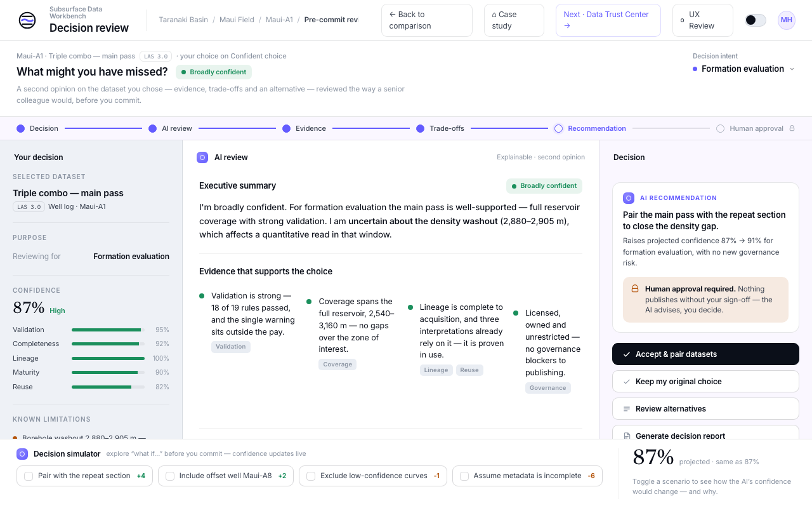Click the Pre-commit review breadcrumb

point(331,20)
